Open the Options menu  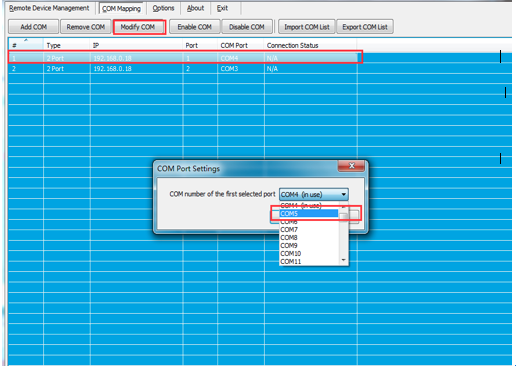click(x=163, y=8)
